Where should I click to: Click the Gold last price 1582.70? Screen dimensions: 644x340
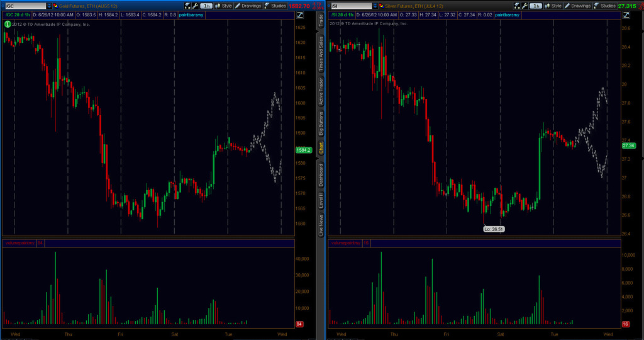(299, 6)
